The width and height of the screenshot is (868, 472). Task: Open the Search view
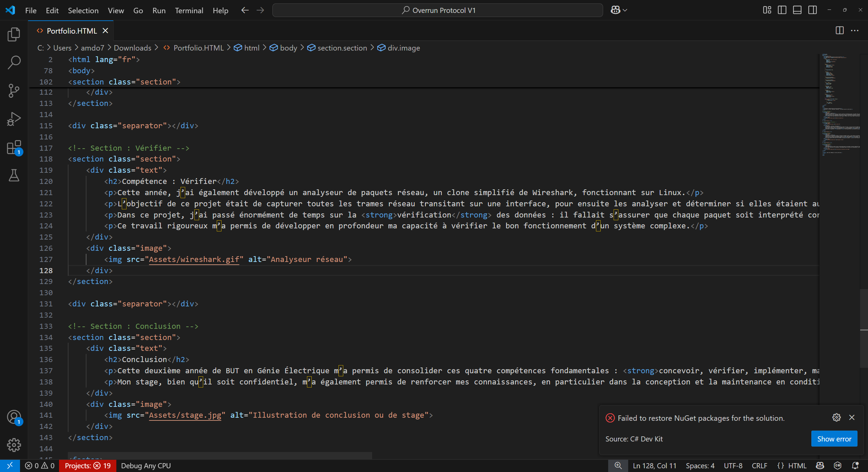[x=14, y=62]
